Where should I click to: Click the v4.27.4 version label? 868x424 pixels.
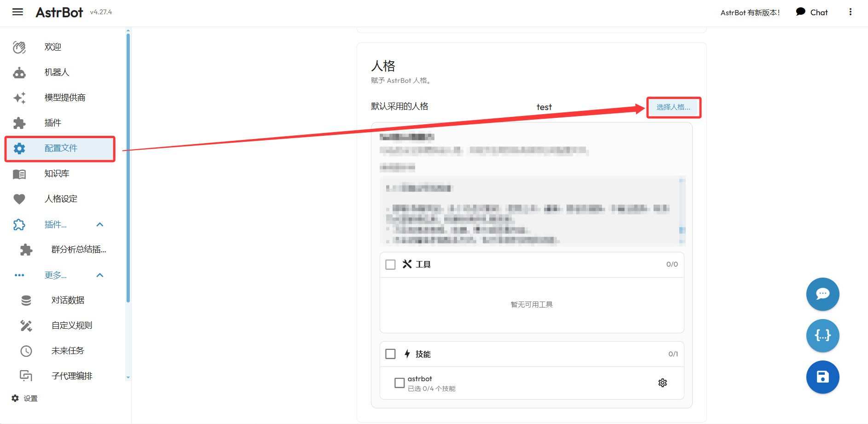pos(101,12)
